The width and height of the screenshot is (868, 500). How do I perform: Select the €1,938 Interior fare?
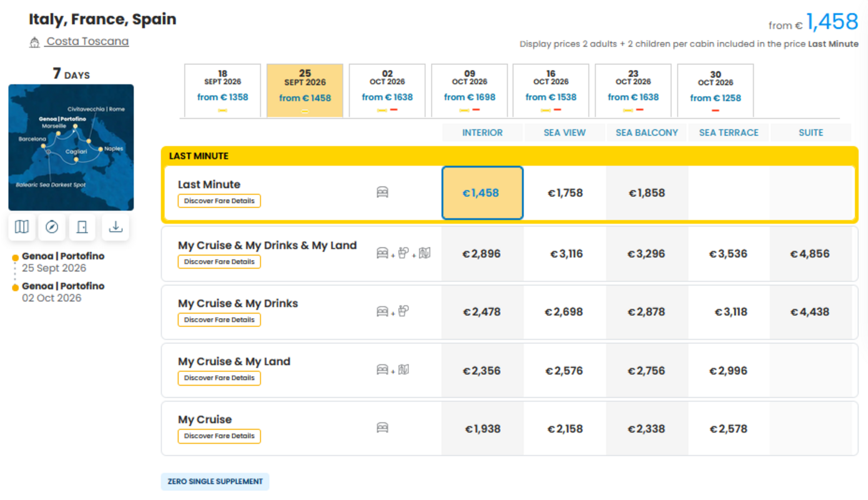[x=482, y=429]
